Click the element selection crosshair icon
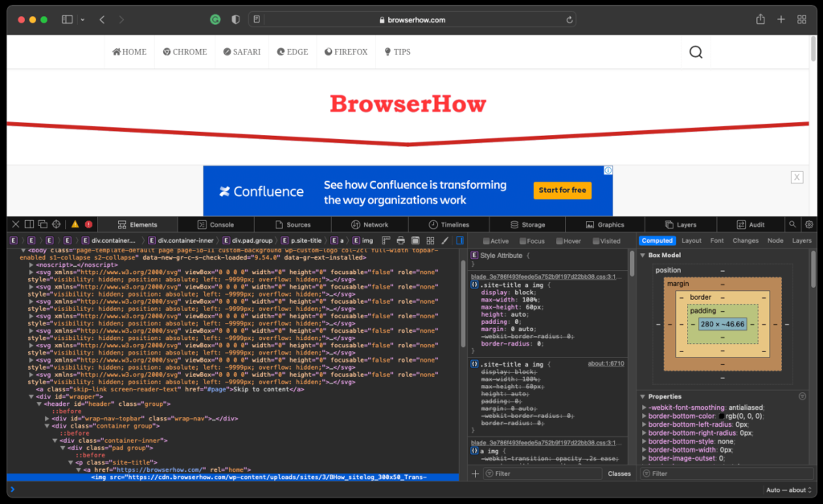Image resolution: width=823 pixels, height=504 pixels. pyautogui.click(x=56, y=224)
